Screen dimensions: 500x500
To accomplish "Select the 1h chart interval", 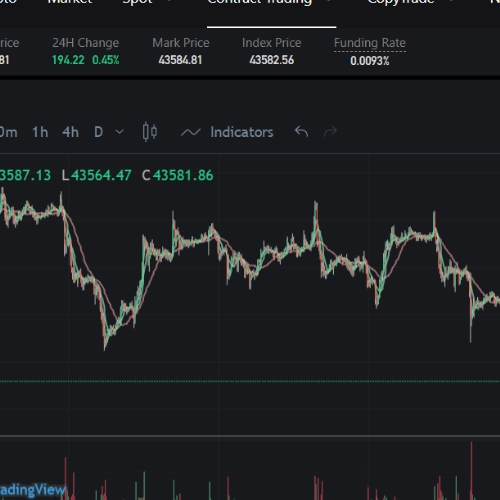I will (x=40, y=132).
